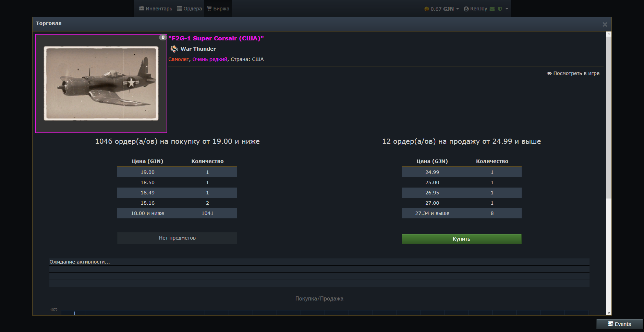
Task: Click the War Thunder game name
Action: coord(198,49)
